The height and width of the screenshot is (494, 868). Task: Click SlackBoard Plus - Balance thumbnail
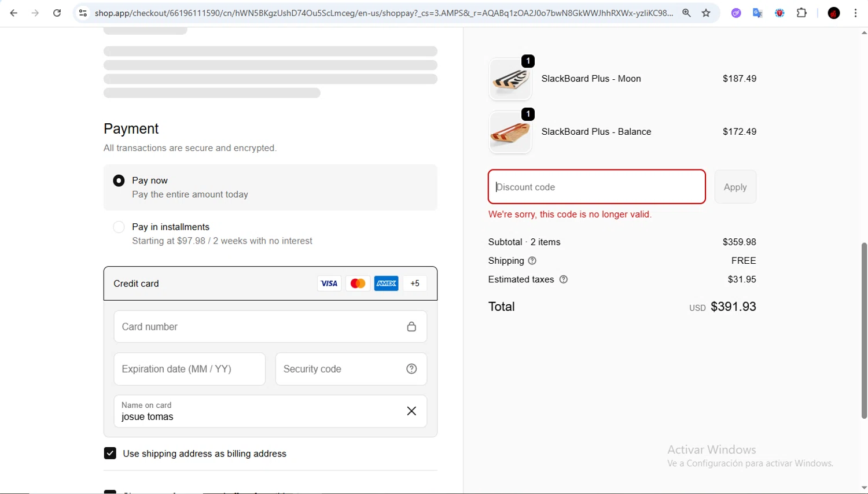[510, 132]
